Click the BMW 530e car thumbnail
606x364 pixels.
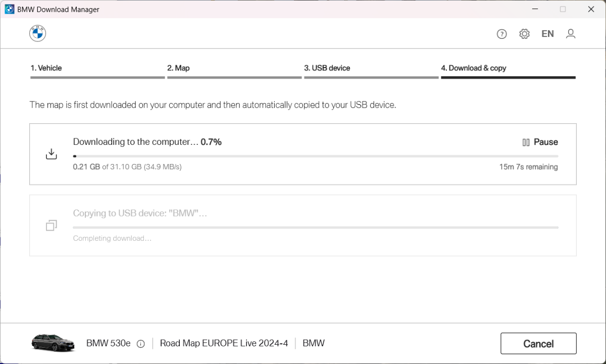tap(53, 343)
